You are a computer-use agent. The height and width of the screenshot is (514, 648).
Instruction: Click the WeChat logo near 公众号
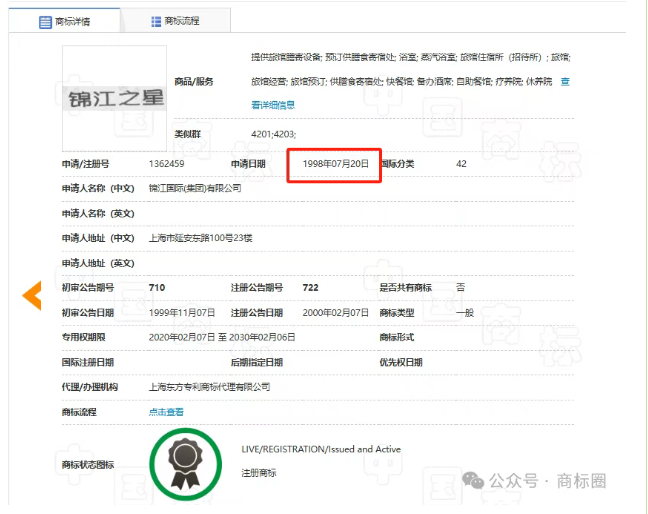(473, 481)
